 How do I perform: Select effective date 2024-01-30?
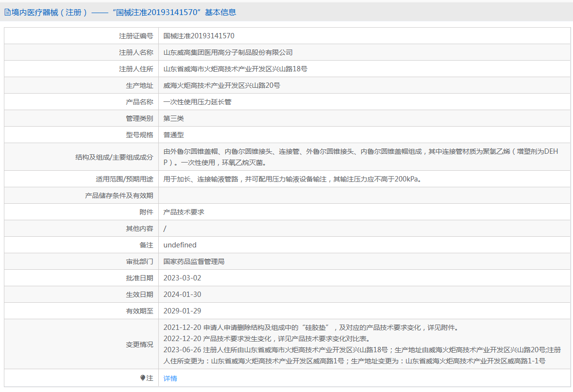pyautogui.click(x=183, y=294)
